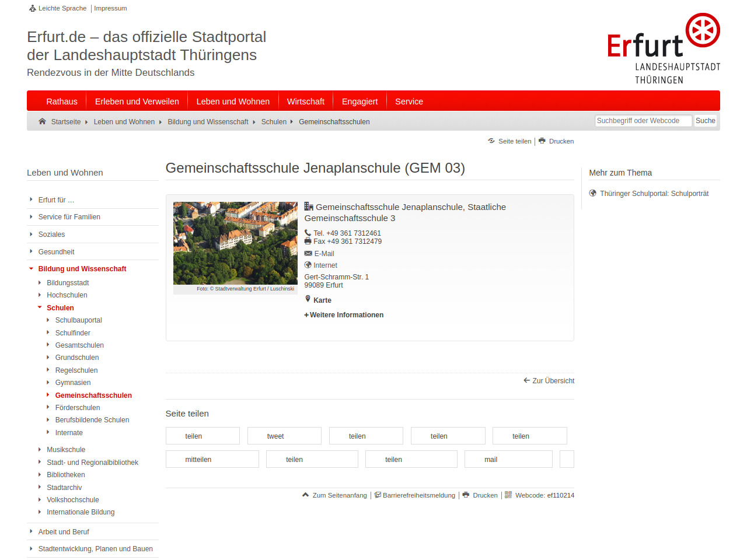The height and width of the screenshot is (560, 747).
Task: Click the home icon in breadcrumb
Action: coord(42,121)
